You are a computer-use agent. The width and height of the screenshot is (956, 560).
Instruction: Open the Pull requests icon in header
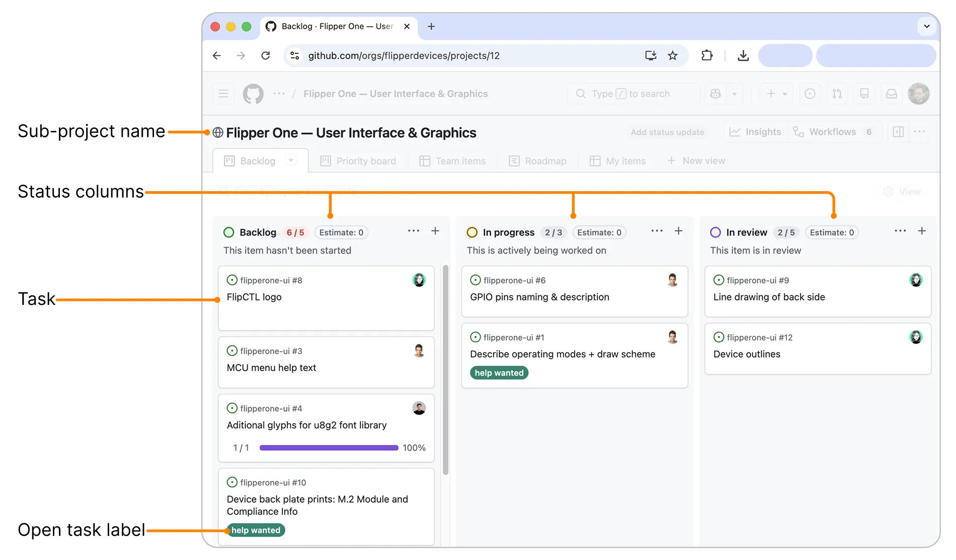pos(837,94)
